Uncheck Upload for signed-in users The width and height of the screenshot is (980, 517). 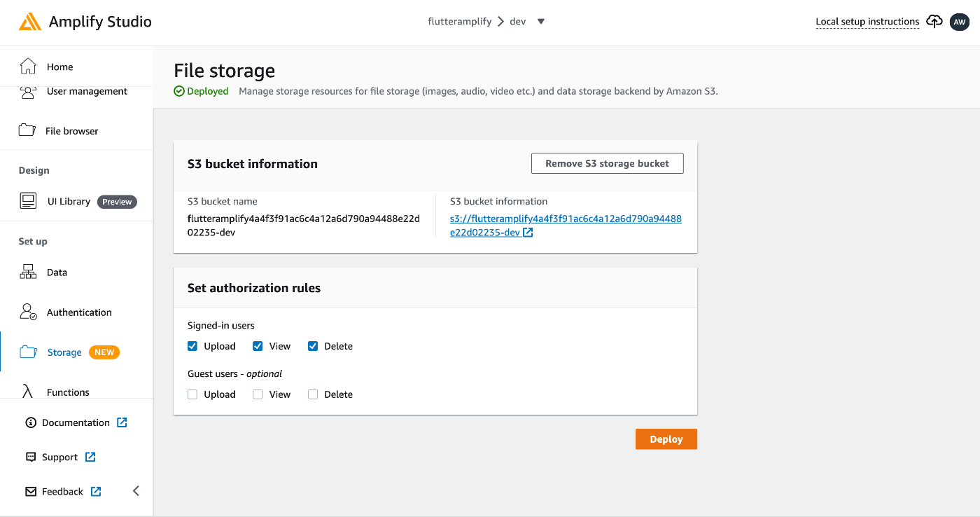[x=192, y=346]
